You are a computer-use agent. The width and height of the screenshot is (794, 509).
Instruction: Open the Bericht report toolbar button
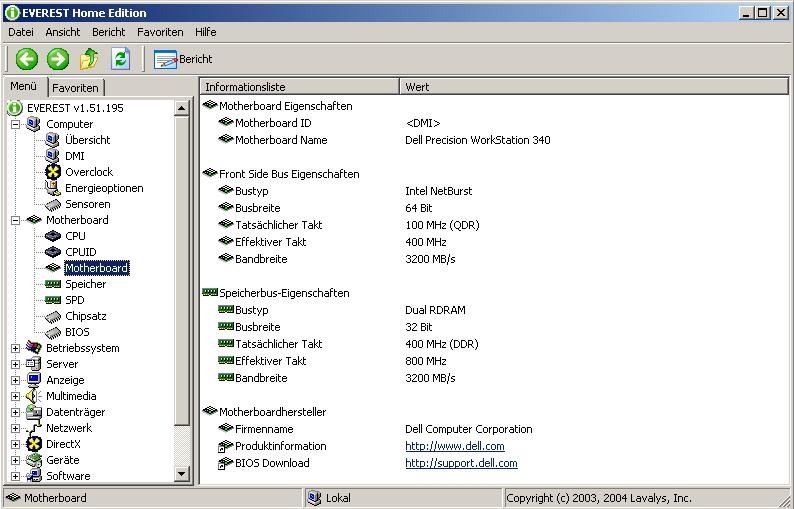pyautogui.click(x=183, y=59)
